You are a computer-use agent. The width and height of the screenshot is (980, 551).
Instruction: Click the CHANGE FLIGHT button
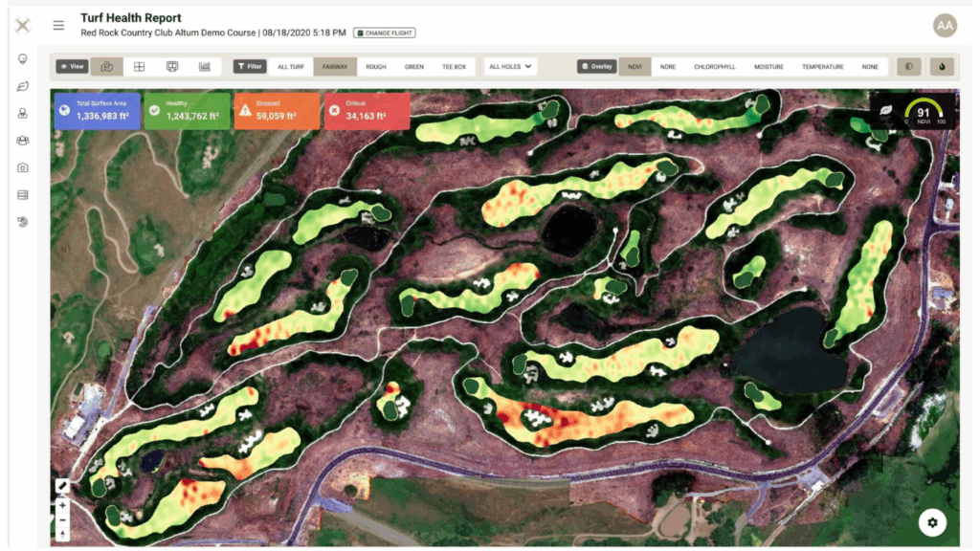pyautogui.click(x=384, y=32)
